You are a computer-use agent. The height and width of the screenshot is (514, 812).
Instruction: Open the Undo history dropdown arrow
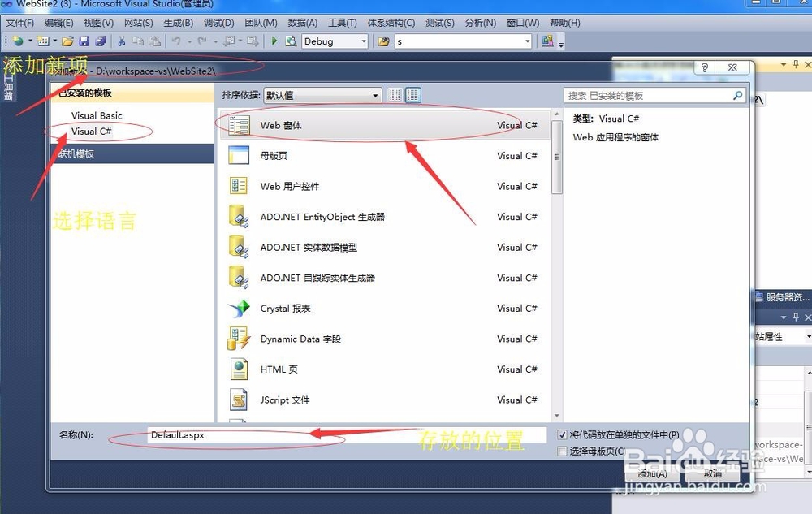point(189,41)
